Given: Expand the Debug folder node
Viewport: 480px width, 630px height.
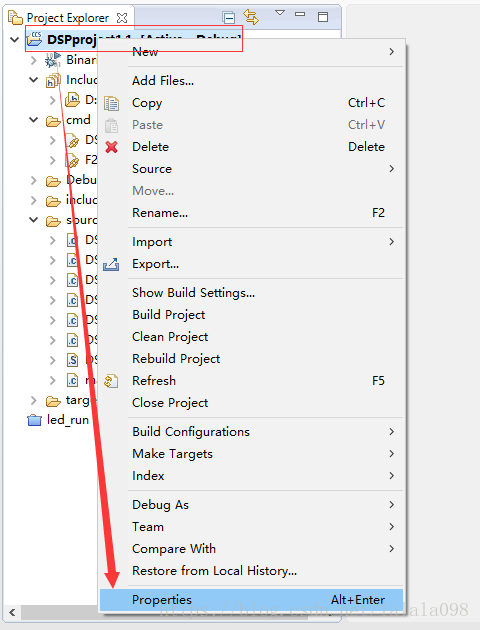Looking at the screenshot, I should tap(34, 180).
